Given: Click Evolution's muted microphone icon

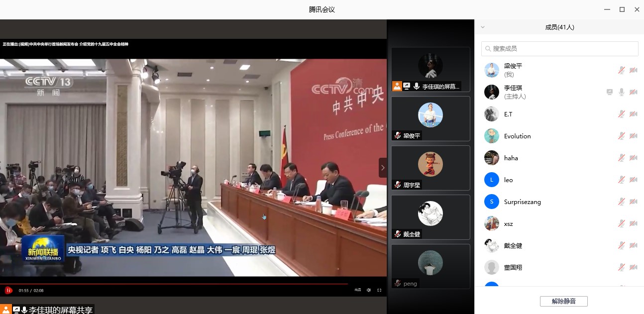Looking at the screenshot, I should [621, 136].
